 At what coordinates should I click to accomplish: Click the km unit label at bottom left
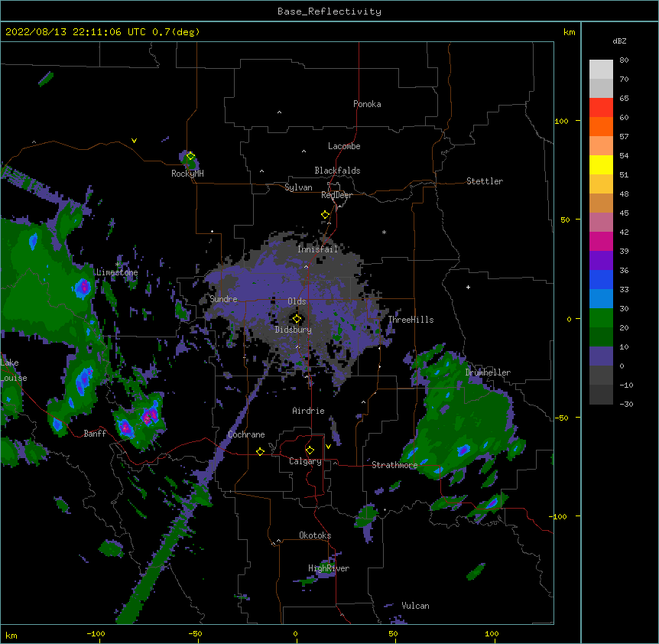click(x=11, y=636)
